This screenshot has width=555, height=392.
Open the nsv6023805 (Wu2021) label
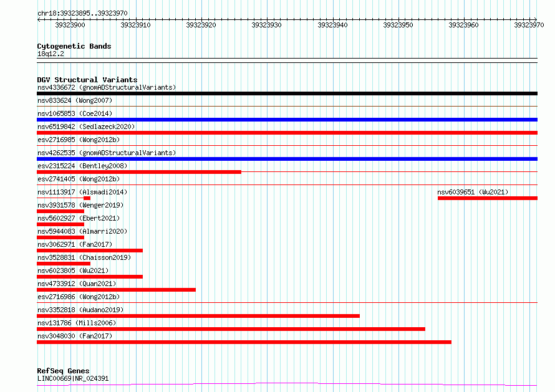[73, 270]
